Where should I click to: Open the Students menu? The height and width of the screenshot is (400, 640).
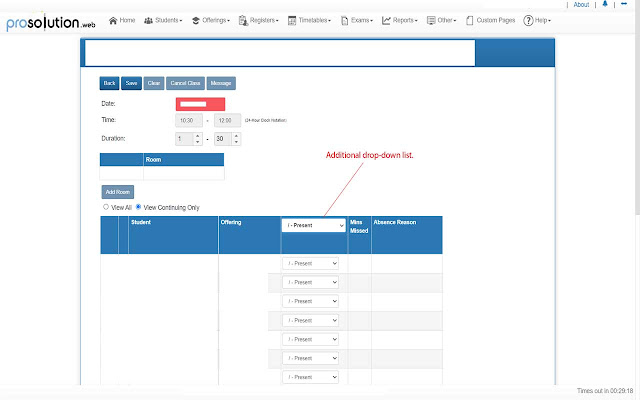tap(163, 20)
